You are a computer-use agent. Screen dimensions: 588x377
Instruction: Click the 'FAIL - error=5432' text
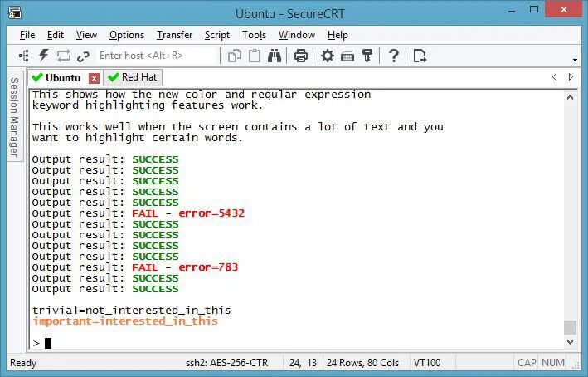tap(188, 213)
